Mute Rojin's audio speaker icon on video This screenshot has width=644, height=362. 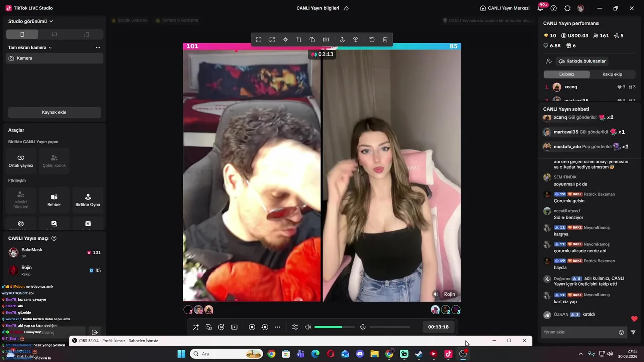[x=436, y=294]
